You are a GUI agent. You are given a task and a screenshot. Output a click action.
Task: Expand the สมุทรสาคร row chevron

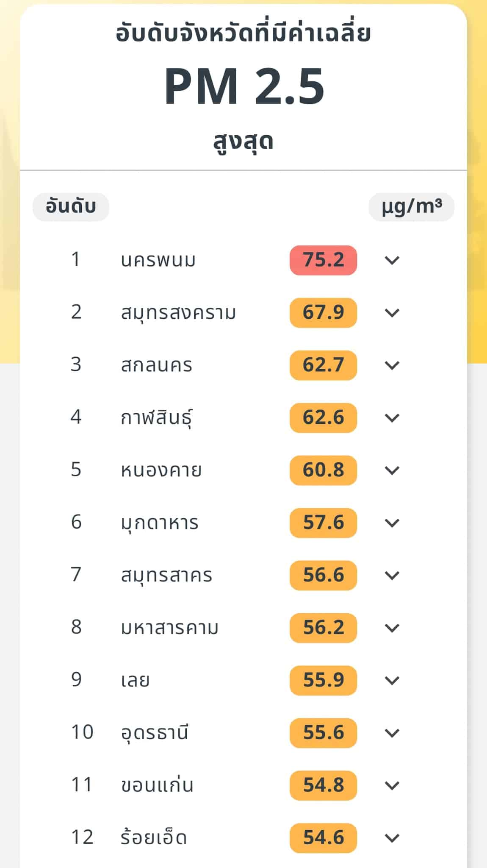[x=392, y=576]
